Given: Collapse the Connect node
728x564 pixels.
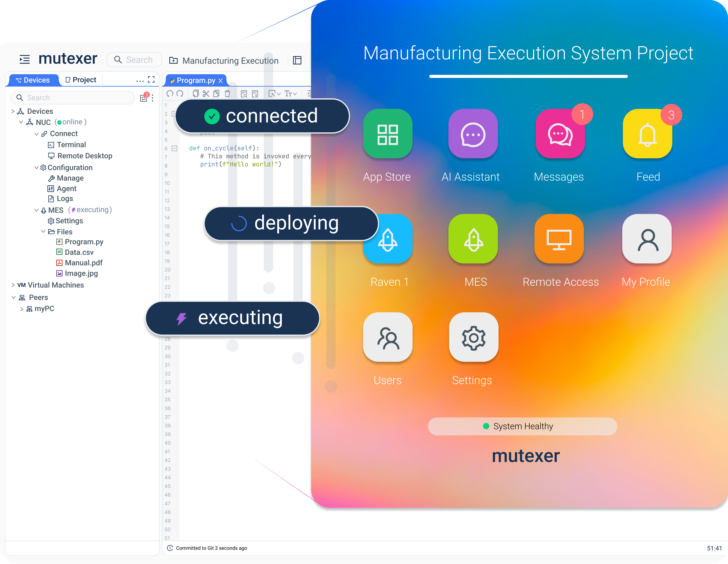Looking at the screenshot, I should (x=36, y=134).
